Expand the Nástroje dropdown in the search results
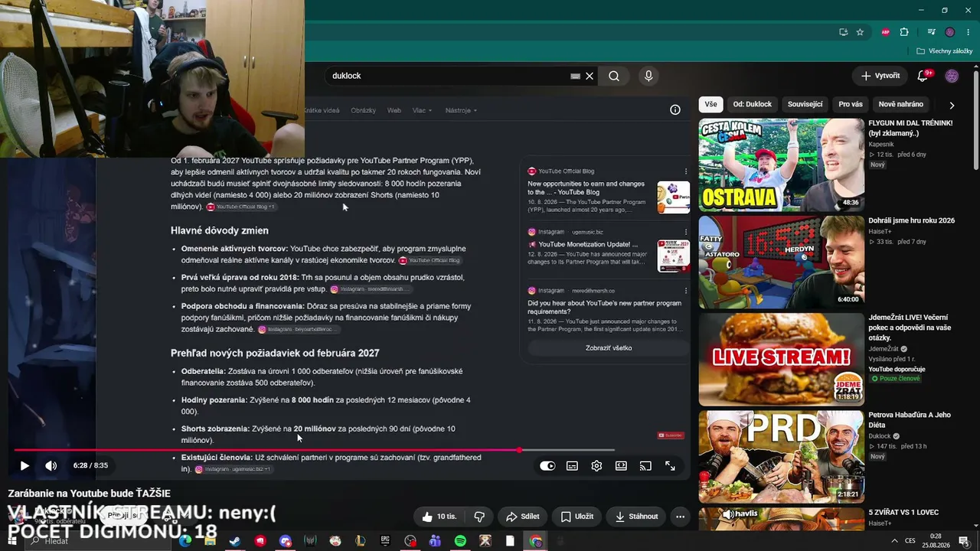980x551 pixels. click(x=461, y=110)
